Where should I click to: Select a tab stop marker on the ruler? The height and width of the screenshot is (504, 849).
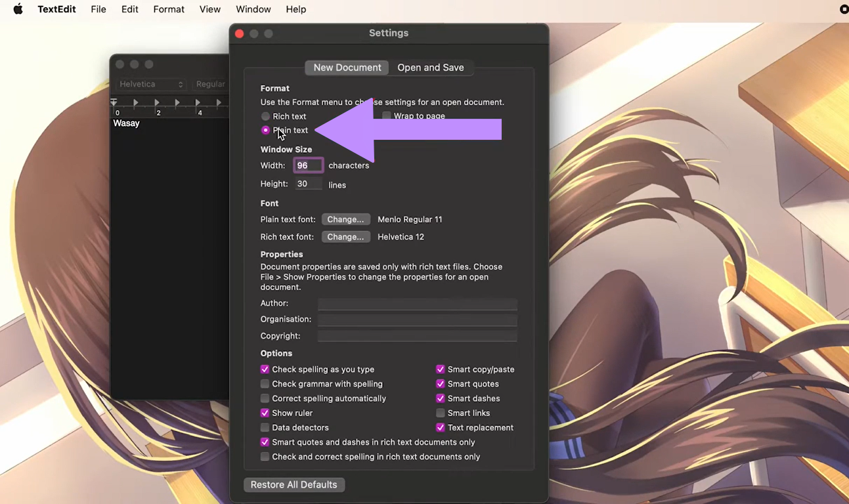135,102
